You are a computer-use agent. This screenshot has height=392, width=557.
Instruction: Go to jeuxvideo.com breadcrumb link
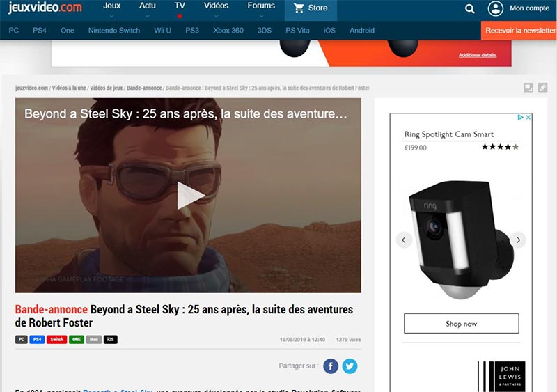click(x=31, y=88)
